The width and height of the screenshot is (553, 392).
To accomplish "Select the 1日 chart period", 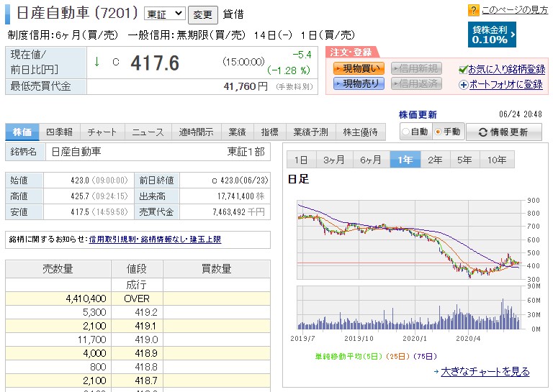I will [x=302, y=160].
